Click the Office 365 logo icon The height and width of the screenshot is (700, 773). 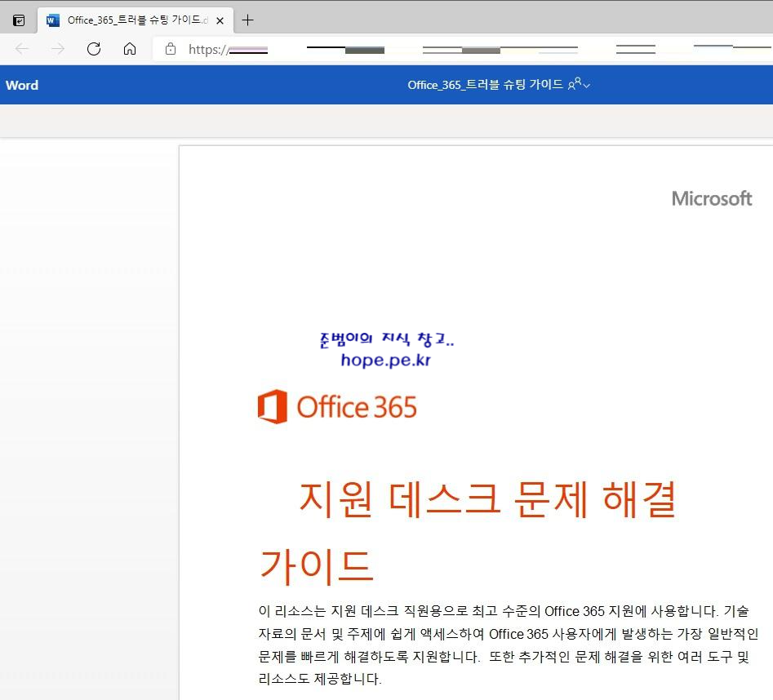tap(273, 406)
